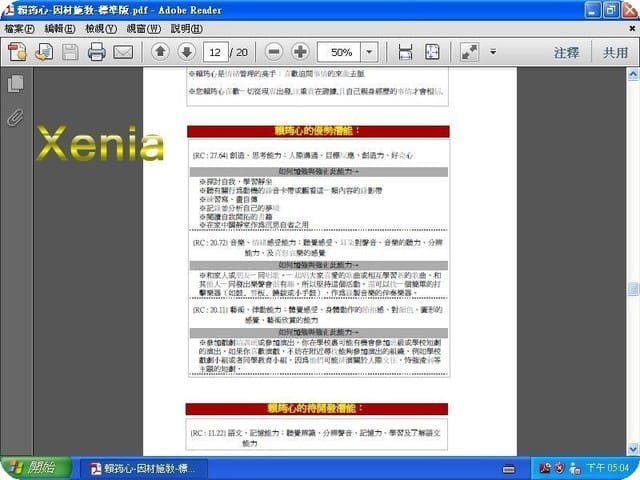This screenshot has width=640, height=480.
Task: Click the page number field showing 12
Action: tap(216, 52)
